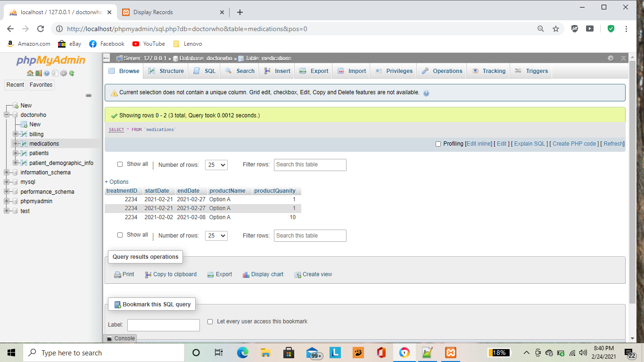
Task: Open the Number of rows dropdown
Action: (216, 165)
